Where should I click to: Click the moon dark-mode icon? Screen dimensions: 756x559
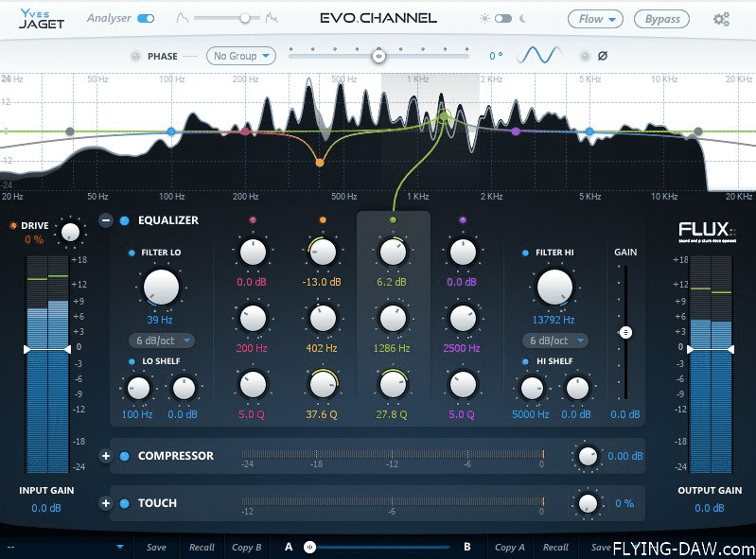[522, 19]
